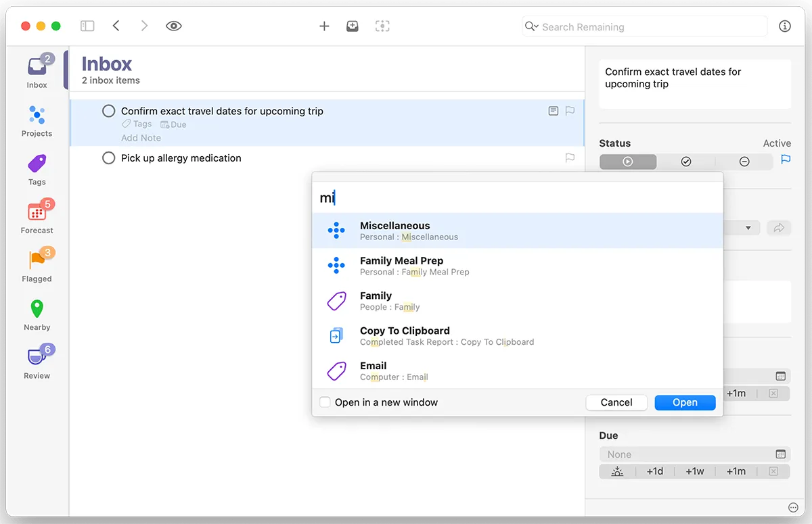Open the project dropdown arrow in inspector

click(748, 228)
